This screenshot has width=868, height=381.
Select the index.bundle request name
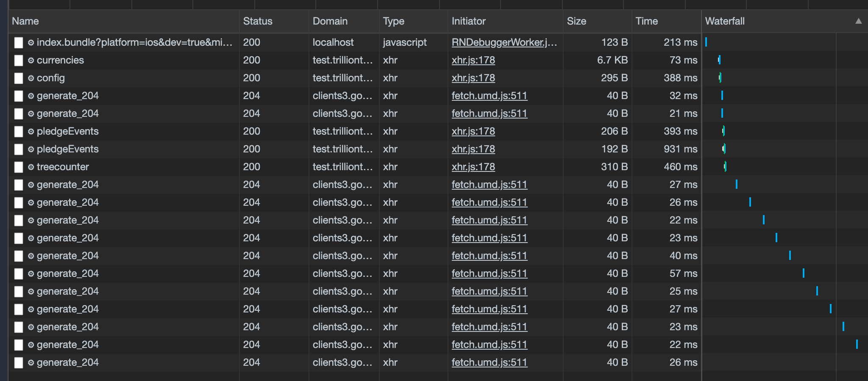pyautogui.click(x=135, y=42)
